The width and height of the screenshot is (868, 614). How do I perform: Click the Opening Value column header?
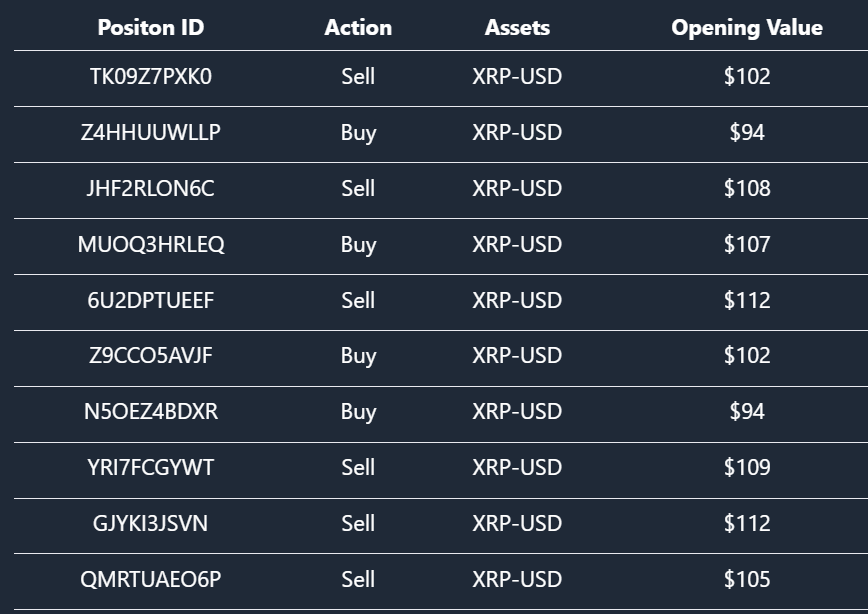tap(747, 28)
